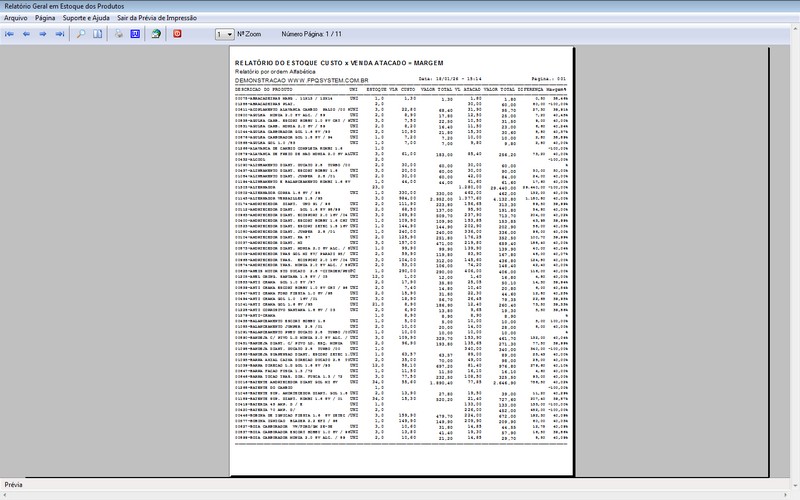The height and width of the screenshot is (500, 800).
Task: Click the next page arrow
Action: (42, 34)
